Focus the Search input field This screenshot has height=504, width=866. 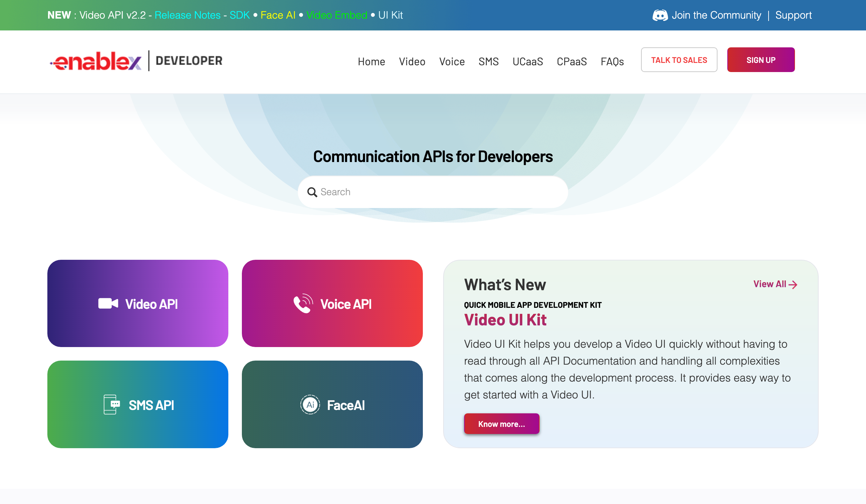pos(433,192)
